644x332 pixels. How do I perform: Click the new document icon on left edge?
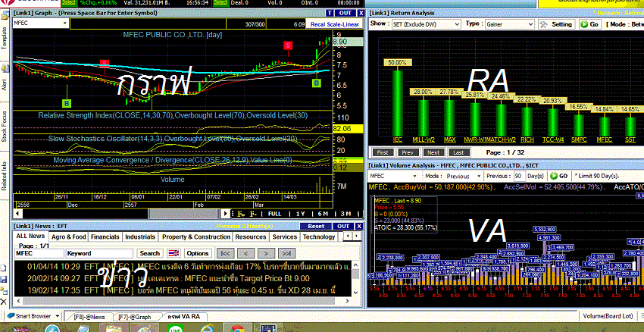pyautogui.click(x=4, y=269)
